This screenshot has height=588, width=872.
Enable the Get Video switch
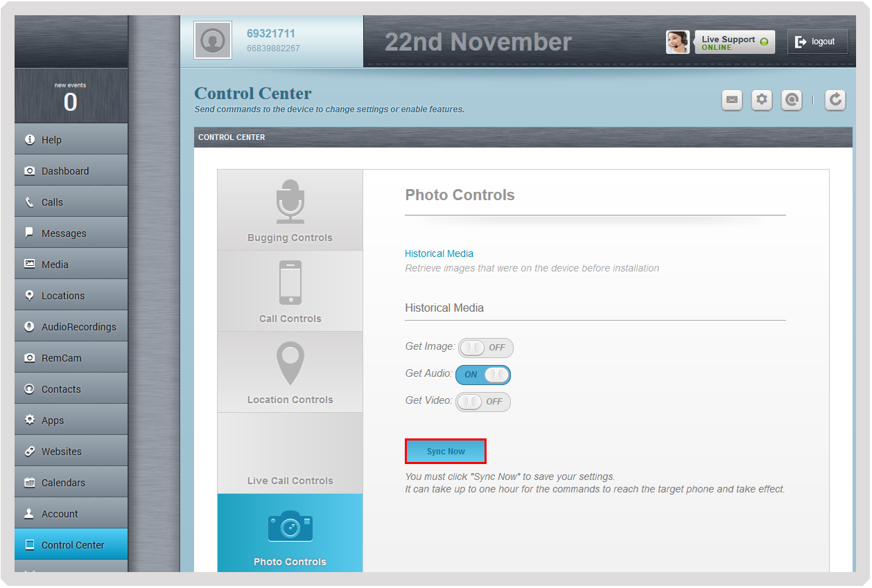click(x=483, y=402)
